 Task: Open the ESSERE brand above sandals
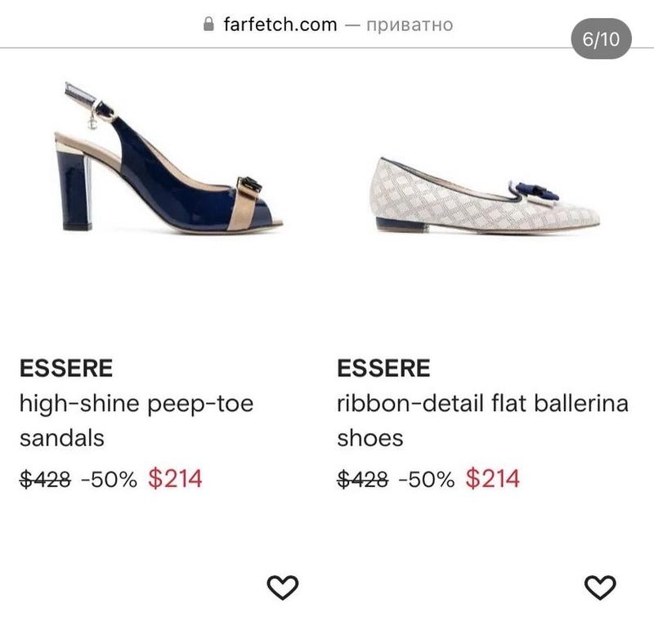(x=66, y=369)
